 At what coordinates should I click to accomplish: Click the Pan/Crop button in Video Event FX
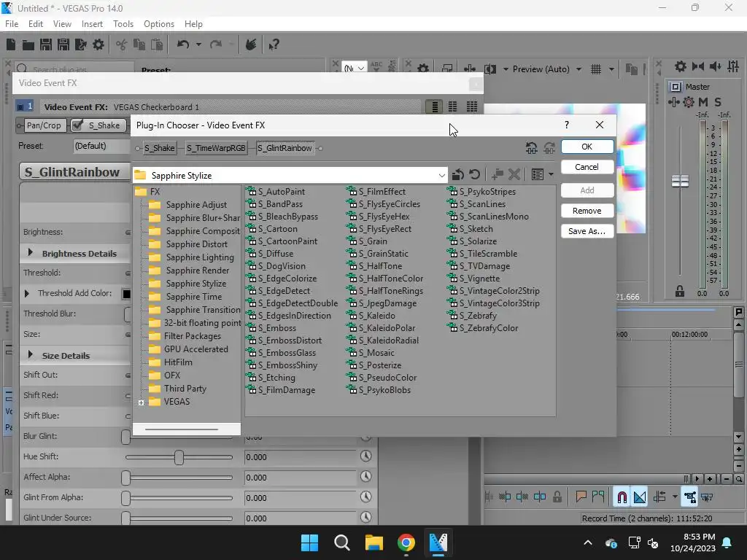(44, 125)
